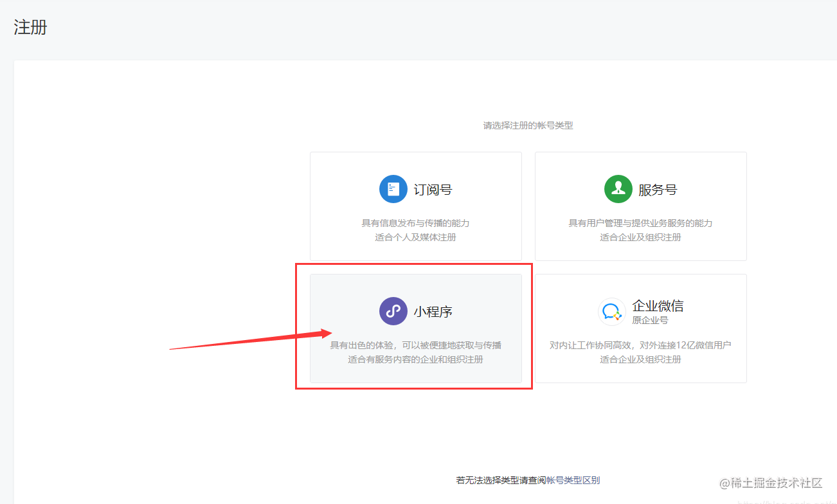Click text 适合有服务内容的企业和组织注册
The width and height of the screenshot is (837, 504).
[x=415, y=359]
